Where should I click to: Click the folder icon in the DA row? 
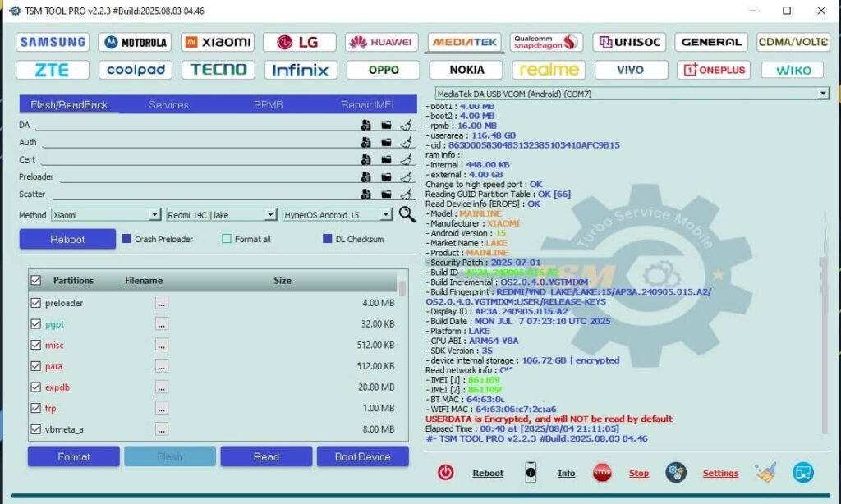click(386, 126)
